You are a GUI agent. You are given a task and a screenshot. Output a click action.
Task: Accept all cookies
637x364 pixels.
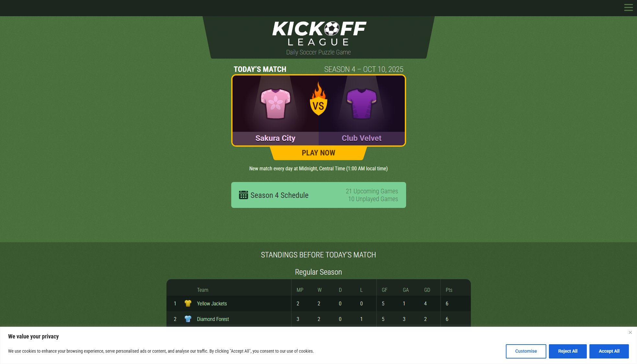pos(609,351)
